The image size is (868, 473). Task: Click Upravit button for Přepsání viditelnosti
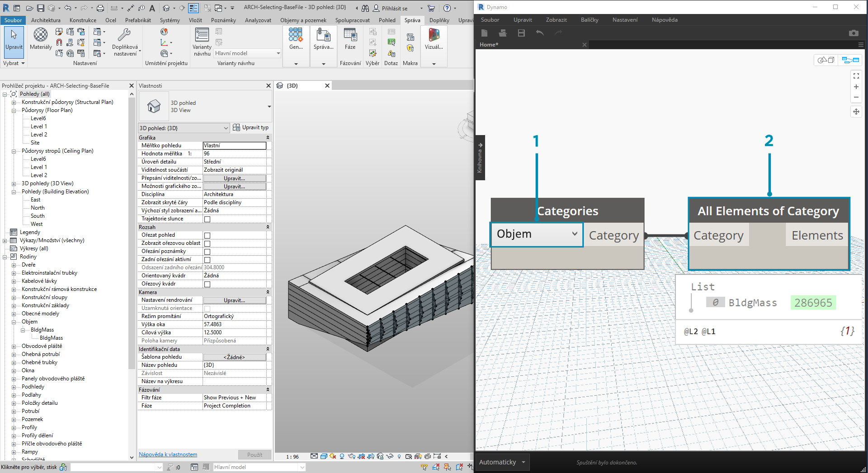[x=234, y=178]
